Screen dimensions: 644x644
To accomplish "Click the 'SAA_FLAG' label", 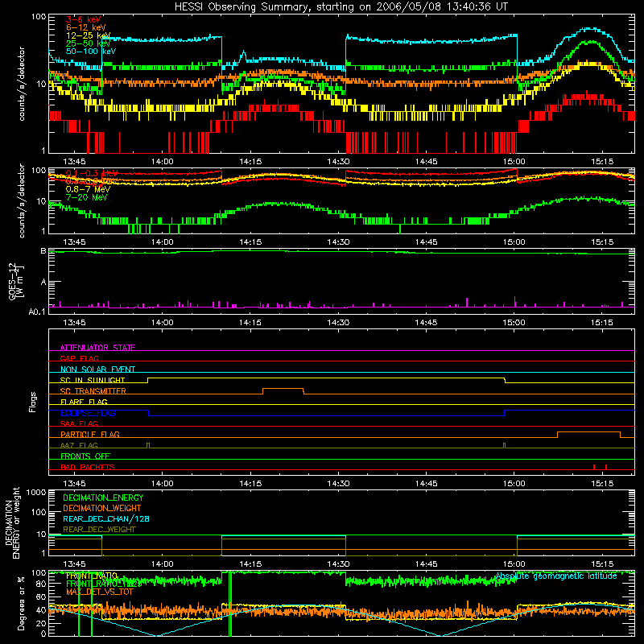I will tap(79, 423).
